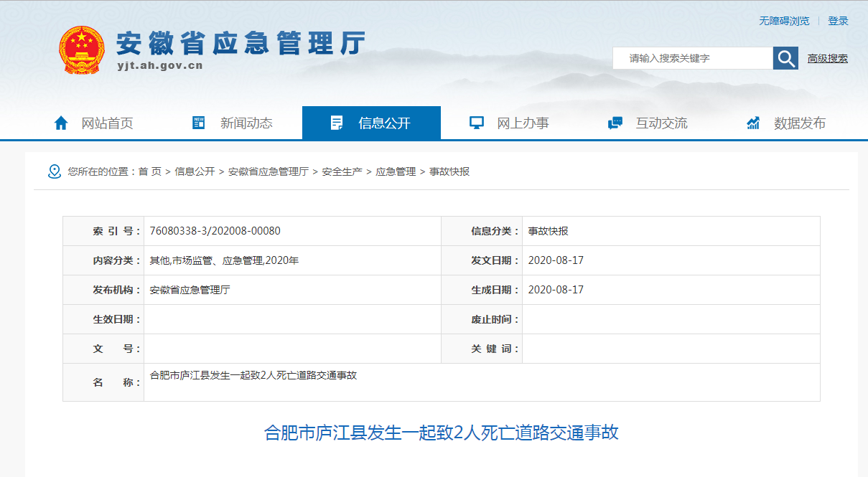Click the 信息分类 label cell
868x477 pixels.
click(482, 231)
